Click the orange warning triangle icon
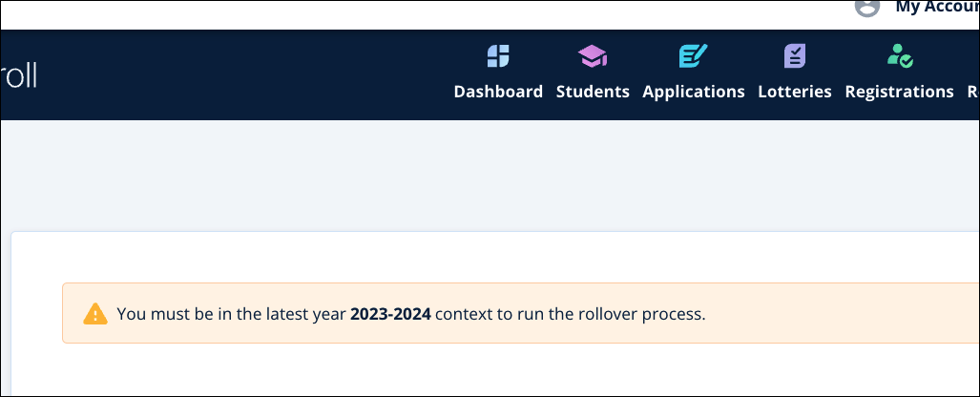Image resolution: width=980 pixels, height=397 pixels. point(95,313)
